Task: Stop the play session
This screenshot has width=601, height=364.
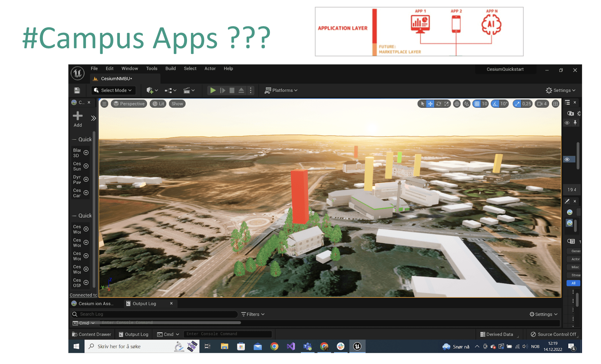Action: [x=232, y=90]
